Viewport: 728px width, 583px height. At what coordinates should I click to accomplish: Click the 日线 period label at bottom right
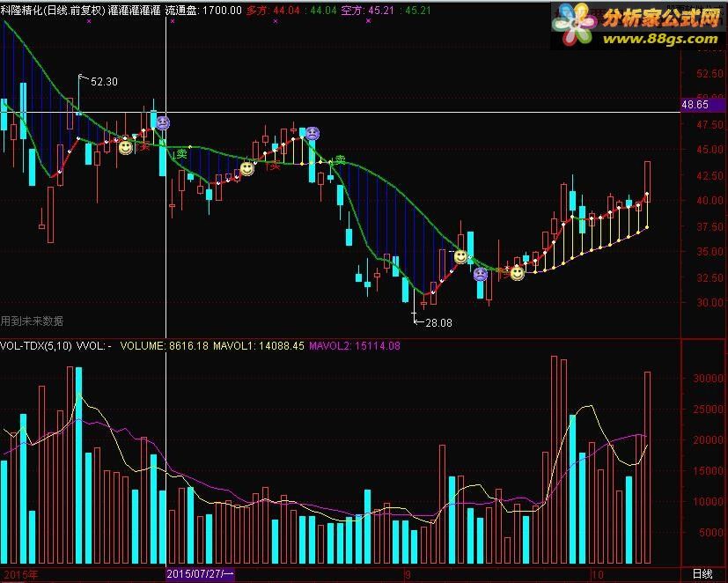702,573
